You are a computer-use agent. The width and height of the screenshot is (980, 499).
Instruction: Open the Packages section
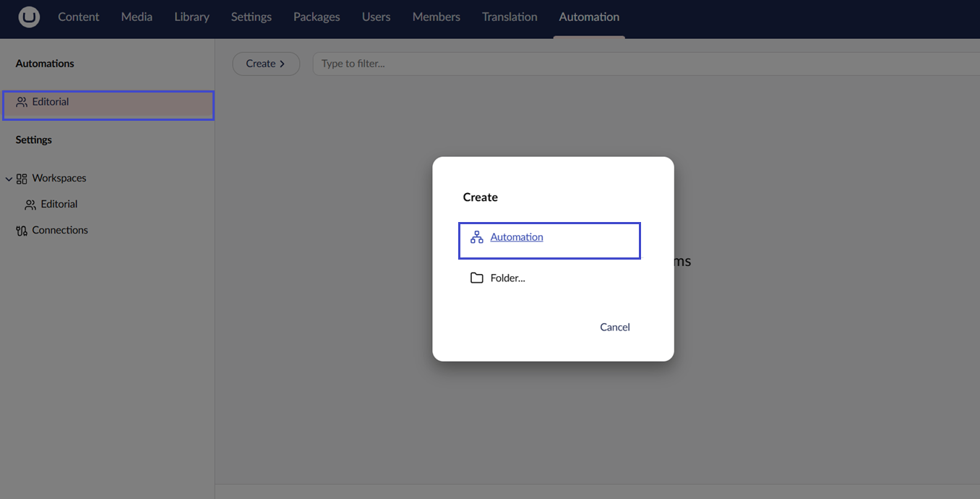(x=317, y=17)
